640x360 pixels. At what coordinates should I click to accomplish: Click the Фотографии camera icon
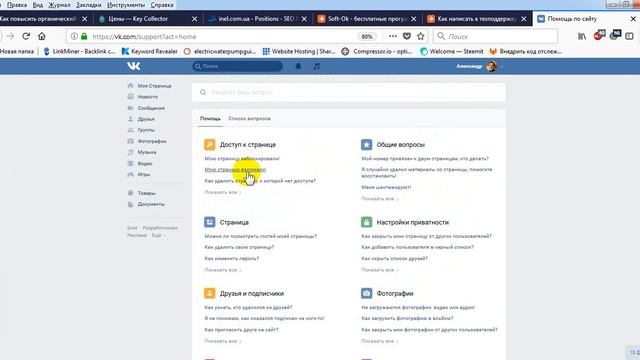click(x=367, y=293)
